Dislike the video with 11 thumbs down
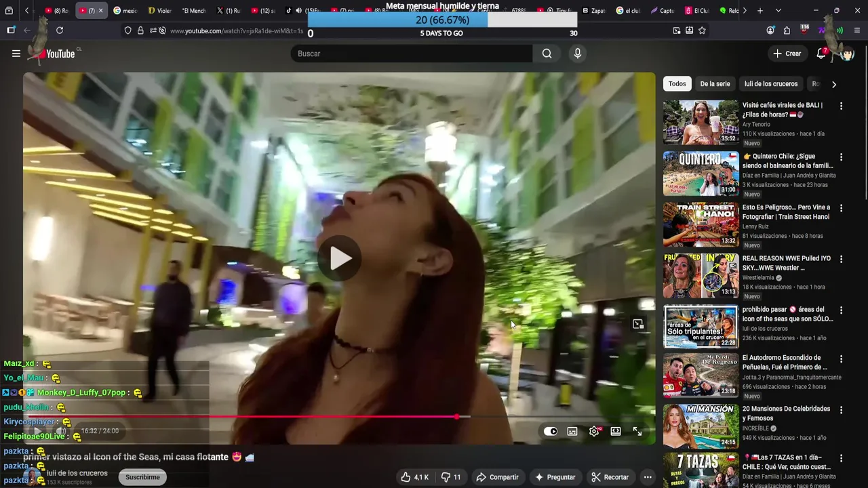Viewport: 868px width, 488px height. tap(450, 477)
